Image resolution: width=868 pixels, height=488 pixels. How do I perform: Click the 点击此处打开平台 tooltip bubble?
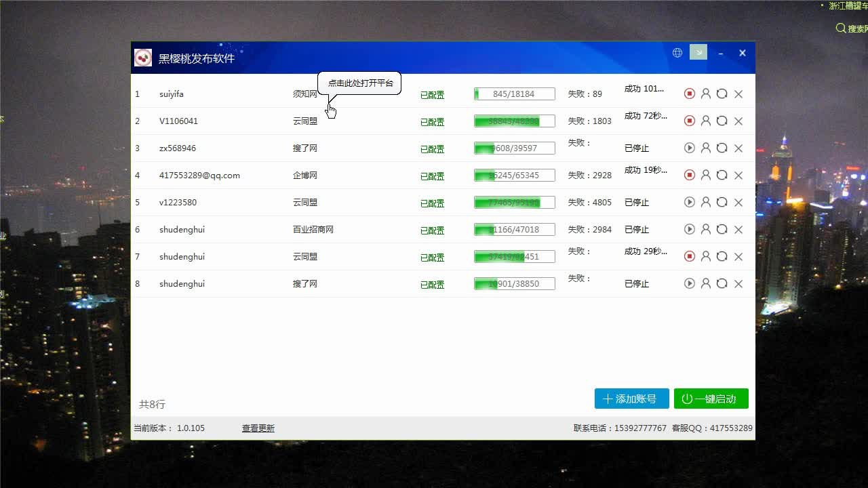(x=359, y=83)
